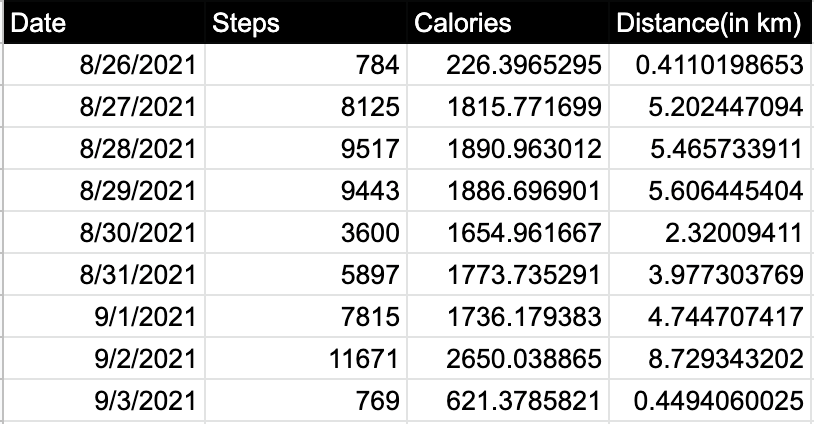Select the Distance(in km) header cell
Screen dimensions: 814x424
(x=710, y=22)
